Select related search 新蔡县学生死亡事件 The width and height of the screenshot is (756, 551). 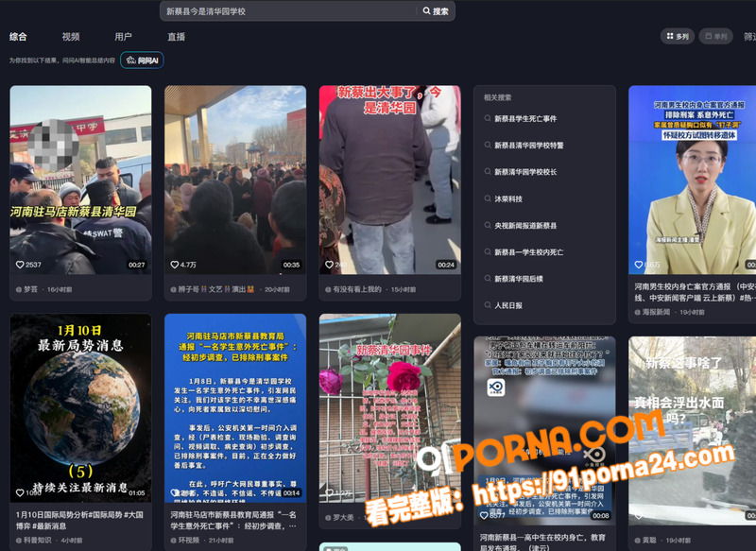click(525, 118)
